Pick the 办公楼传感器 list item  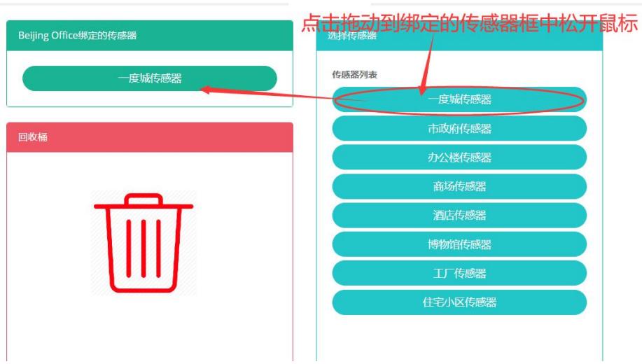tap(459, 157)
